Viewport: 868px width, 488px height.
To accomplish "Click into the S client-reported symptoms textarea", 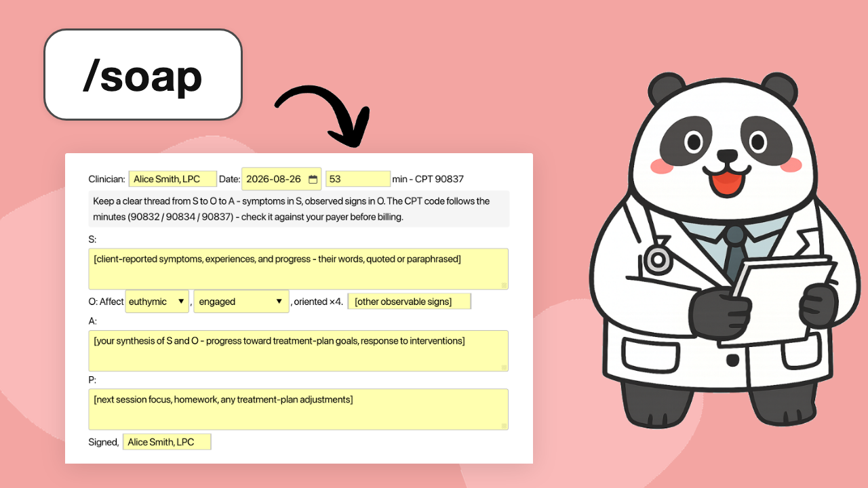I will tap(298, 269).
